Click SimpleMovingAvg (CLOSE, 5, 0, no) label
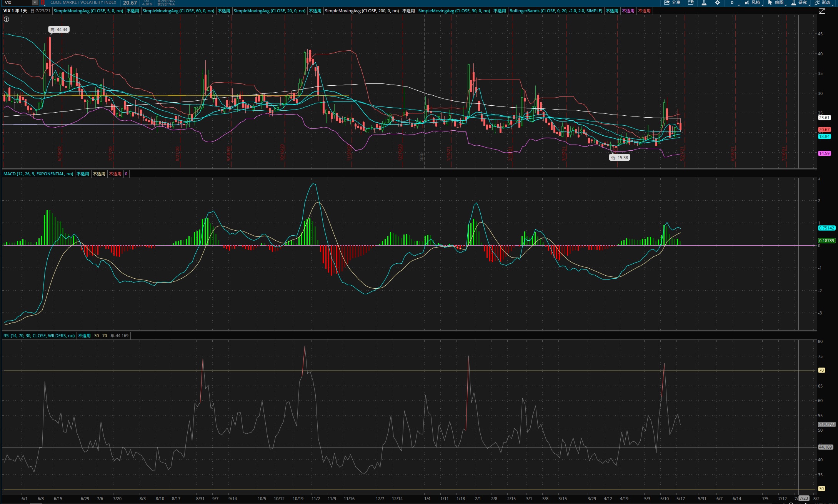The height and width of the screenshot is (504, 838). pyautogui.click(x=88, y=11)
